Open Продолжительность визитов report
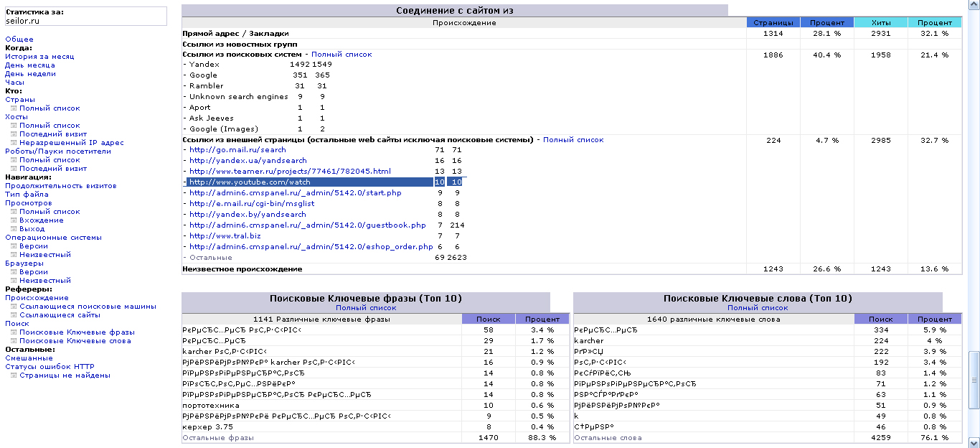The height and width of the screenshot is (448, 980). click(x=60, y=186)
